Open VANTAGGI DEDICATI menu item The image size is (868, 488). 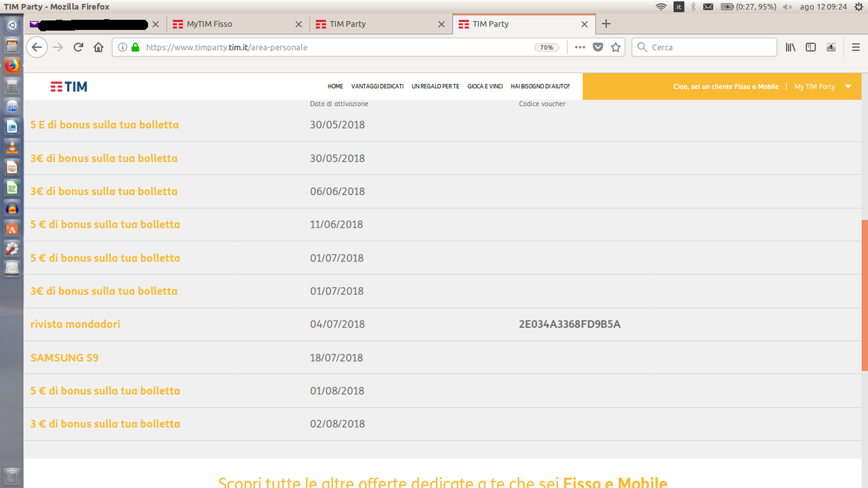[377, 87]
